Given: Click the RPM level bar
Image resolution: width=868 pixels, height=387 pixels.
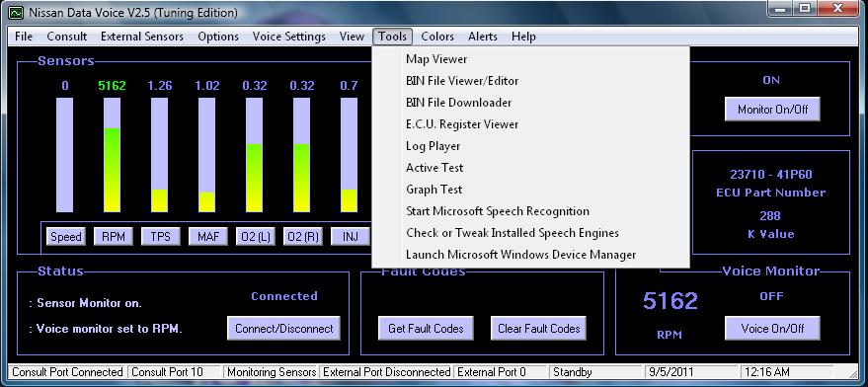Looking at the screenshot, I should tap(113, 155).
